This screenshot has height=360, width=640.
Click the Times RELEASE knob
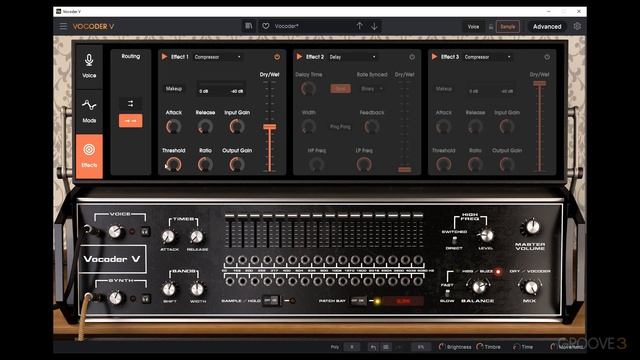(x=197, y=236)
